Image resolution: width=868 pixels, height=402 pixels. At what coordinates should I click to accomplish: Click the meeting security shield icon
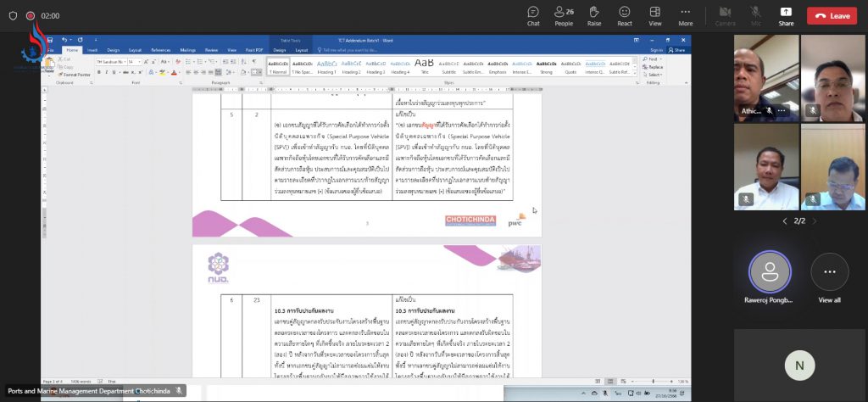11,15
